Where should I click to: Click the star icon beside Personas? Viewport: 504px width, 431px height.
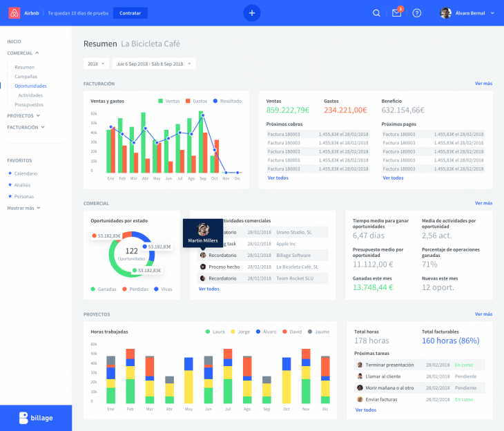10,196
